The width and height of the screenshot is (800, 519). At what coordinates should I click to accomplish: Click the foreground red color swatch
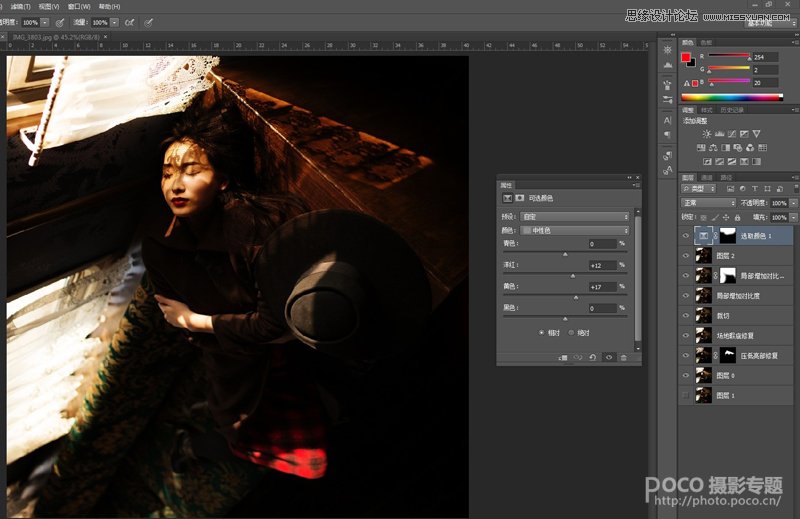[x=686, y=58]
